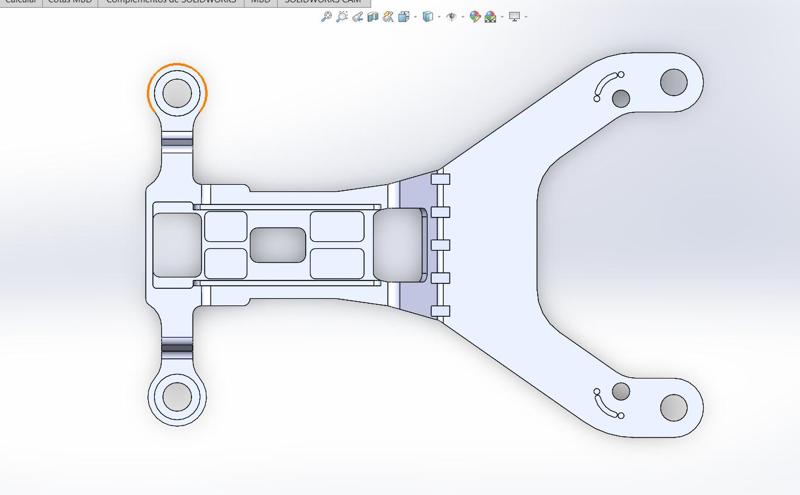Toggle the Section View tool

[373, 17]
